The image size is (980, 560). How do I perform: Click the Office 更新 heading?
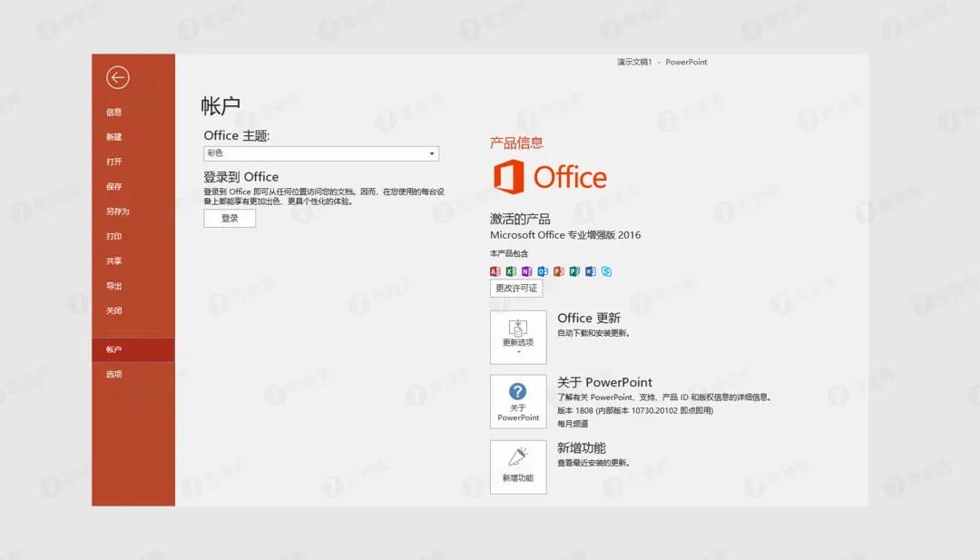589,319
